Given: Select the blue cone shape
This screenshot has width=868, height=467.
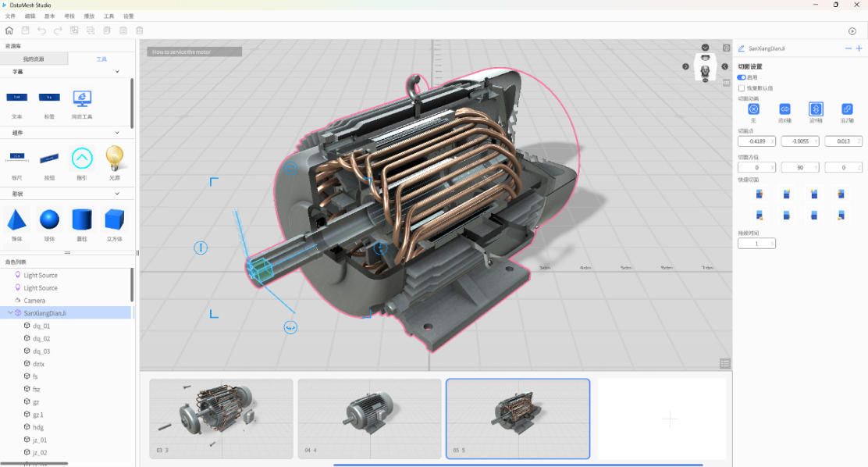Looking at the screenshot, I should [16, 219].
